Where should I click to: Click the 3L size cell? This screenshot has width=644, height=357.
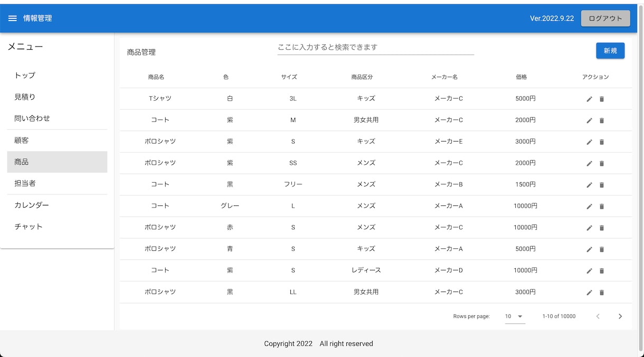click(x=293, y=99)
